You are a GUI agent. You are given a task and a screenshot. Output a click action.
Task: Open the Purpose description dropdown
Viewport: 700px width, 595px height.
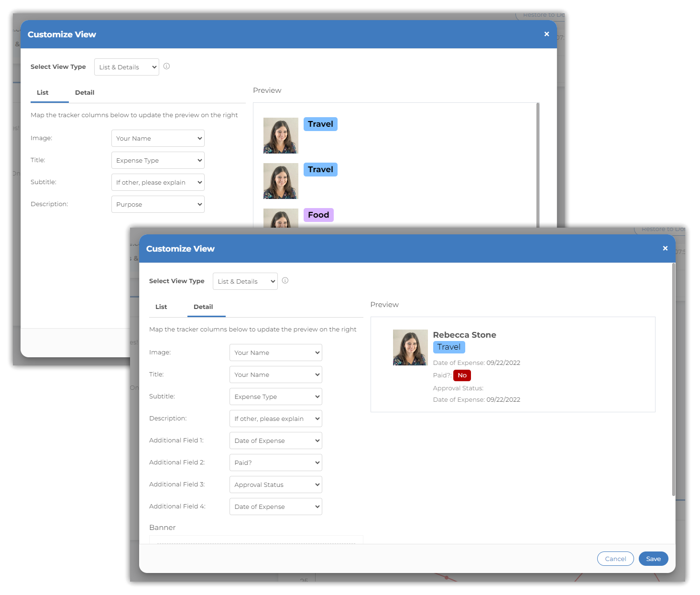click(x=158, y=204)
